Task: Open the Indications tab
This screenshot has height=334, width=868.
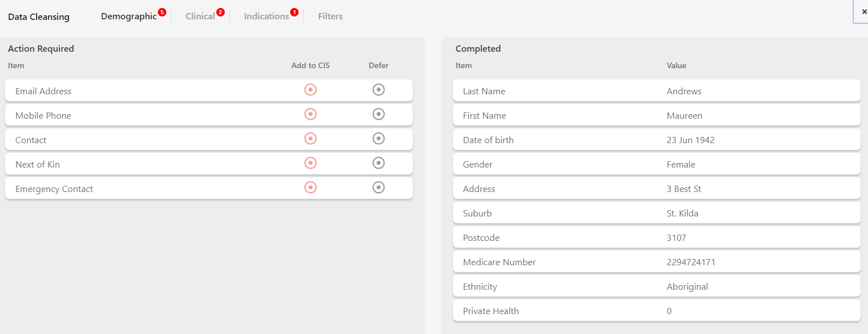Action: click(x=267, y=16)
